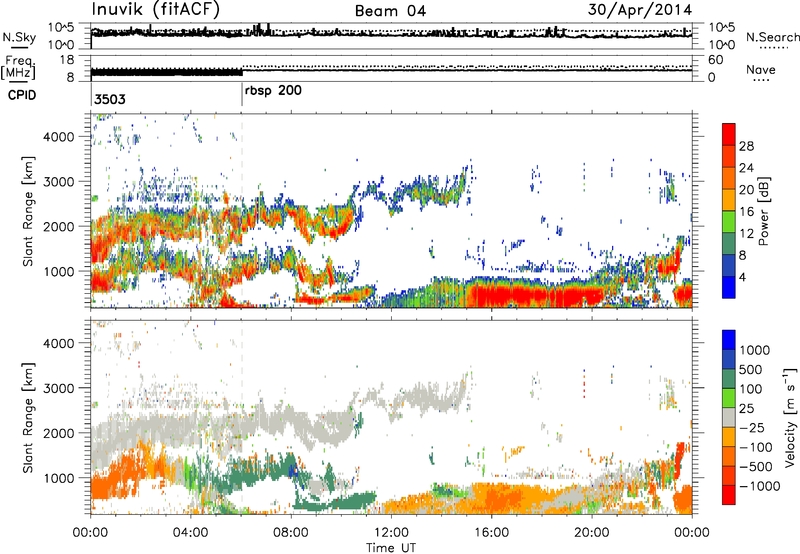Viewport: 800px width, 554px height.
Task: Click the '4' tick on Power colorbar
Action: click(742, 277)
